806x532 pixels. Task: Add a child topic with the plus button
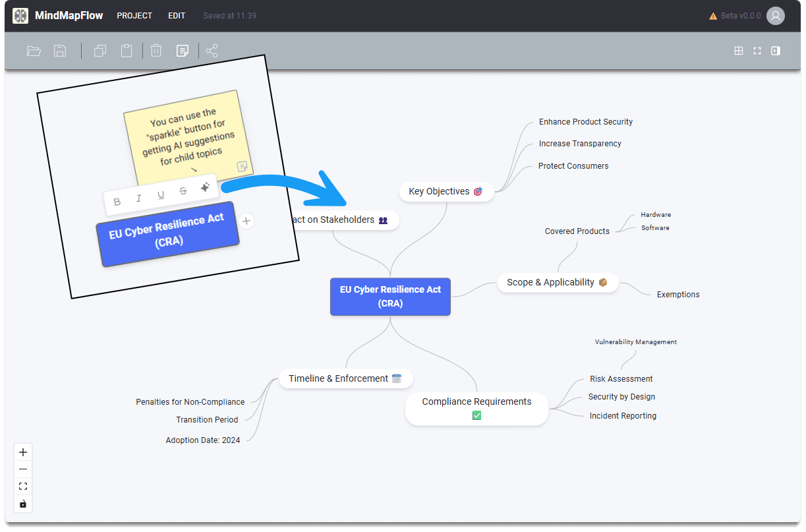pyautogui.click(x=246, y=221)
